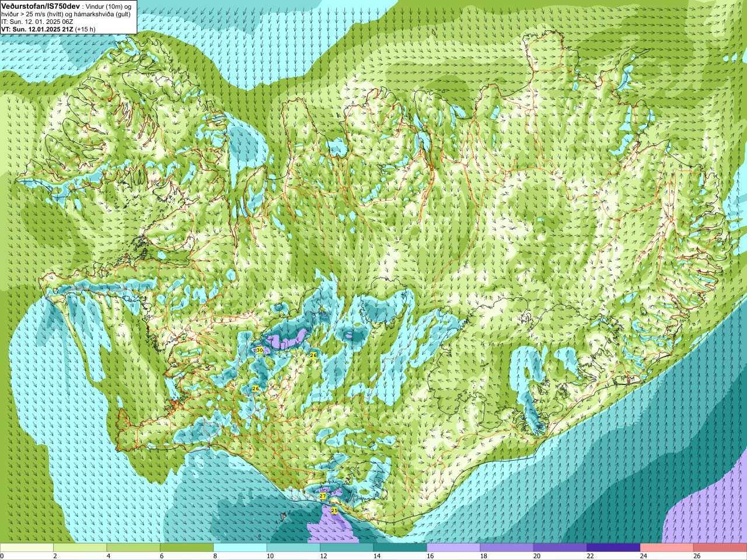Click the 26 gust label east of the 30 label
747x560 pixels.
(x=313, y=355)
